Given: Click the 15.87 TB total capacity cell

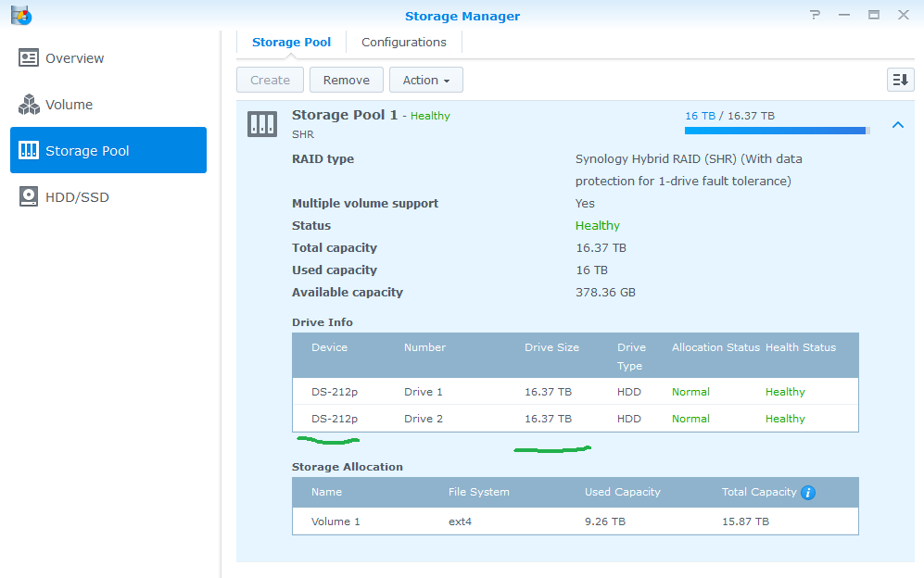Looking at the screenshot, I should (x=745, y=521).
